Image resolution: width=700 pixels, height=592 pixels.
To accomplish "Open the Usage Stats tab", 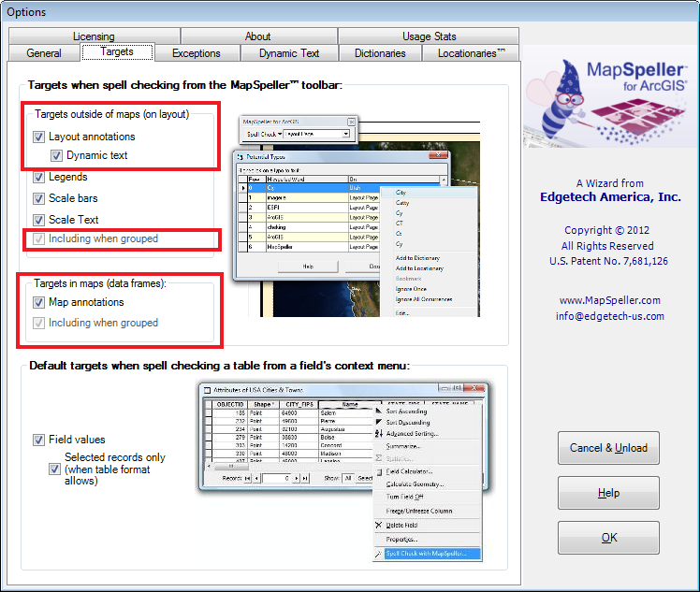I will coord(429,36).
